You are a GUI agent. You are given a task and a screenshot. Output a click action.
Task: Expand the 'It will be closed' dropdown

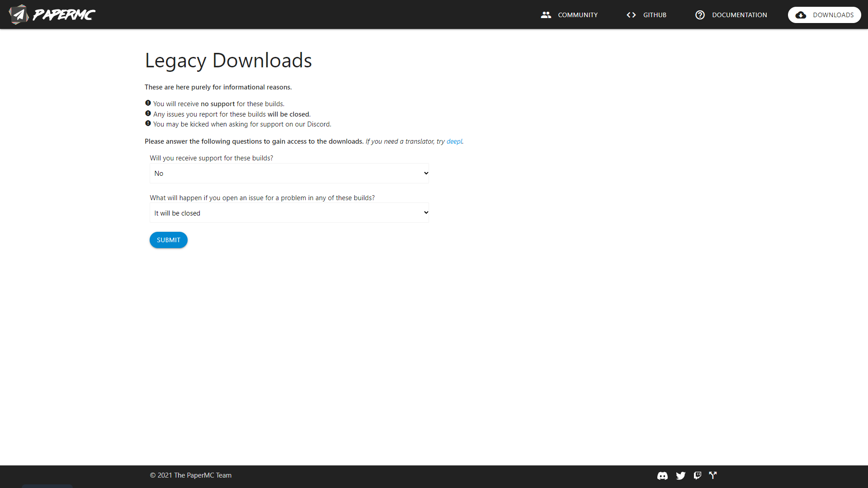tap(289, 213)
